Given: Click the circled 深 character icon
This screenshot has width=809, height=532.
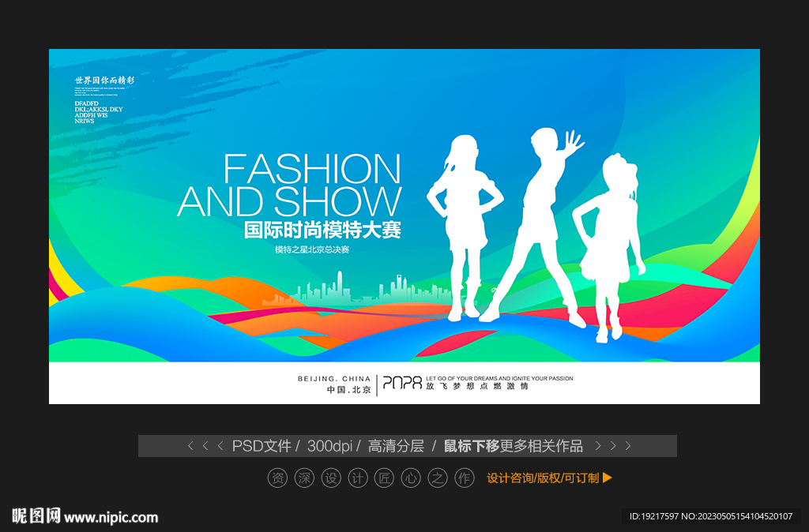Looking at the screenshot, I should pos(304,478).
